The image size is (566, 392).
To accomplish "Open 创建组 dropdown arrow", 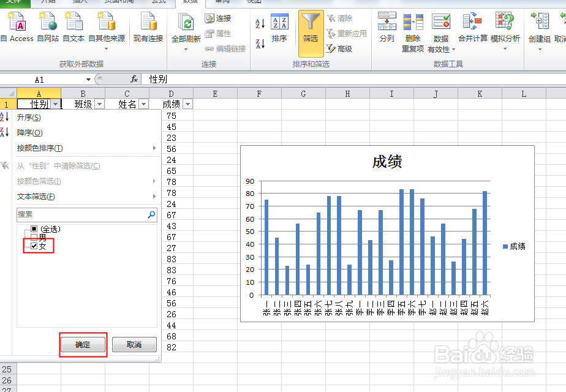I will pos(540,49).
